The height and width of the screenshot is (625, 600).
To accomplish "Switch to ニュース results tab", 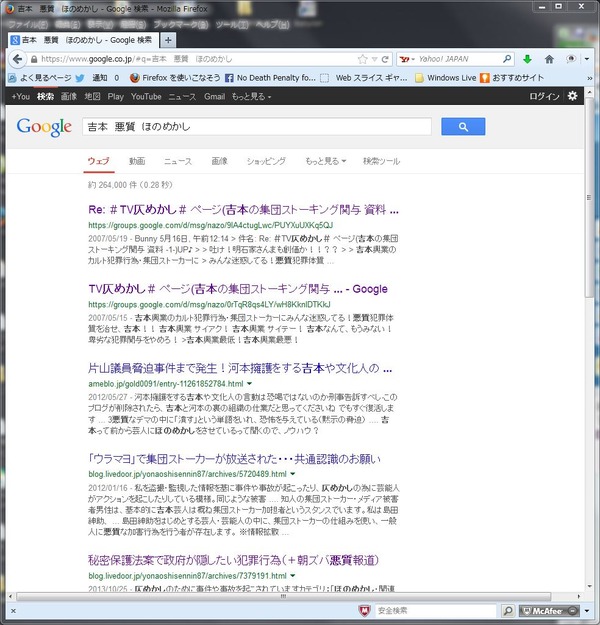I will coord(178,161).
